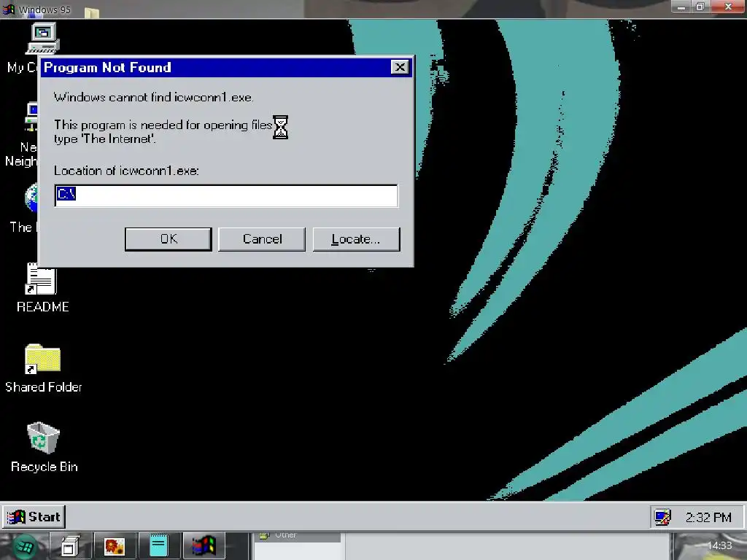Click host taskbar window-stack icon
The image size is (747, 560).
tap(69, 547)
